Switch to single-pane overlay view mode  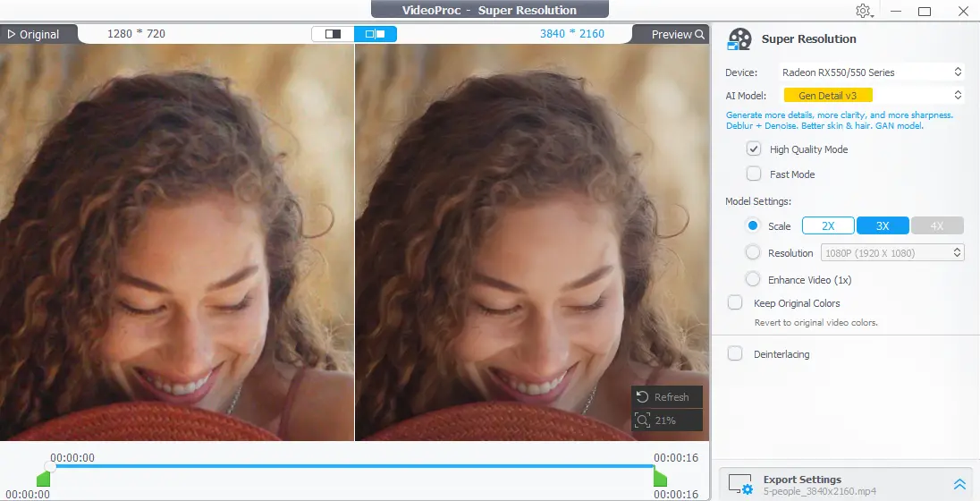click(333, 34)
